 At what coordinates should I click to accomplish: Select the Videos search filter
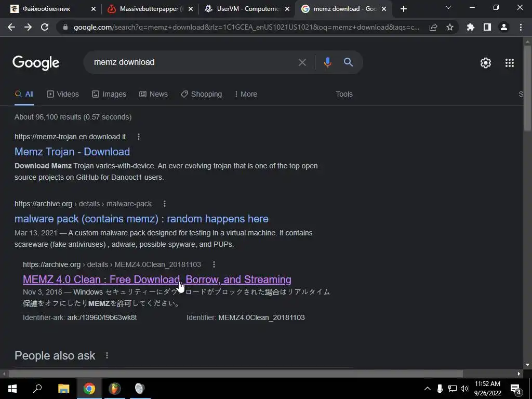[x=63, y=95]
